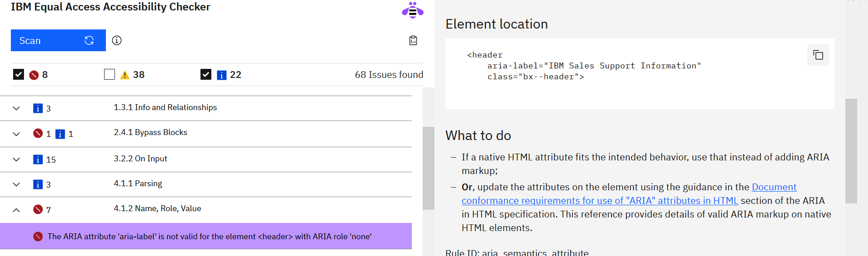Image resolution: width=868 pixels, height=256 pixels.
Task: Click the warning triangle icon beside 38
Action: tap(125, 75)
